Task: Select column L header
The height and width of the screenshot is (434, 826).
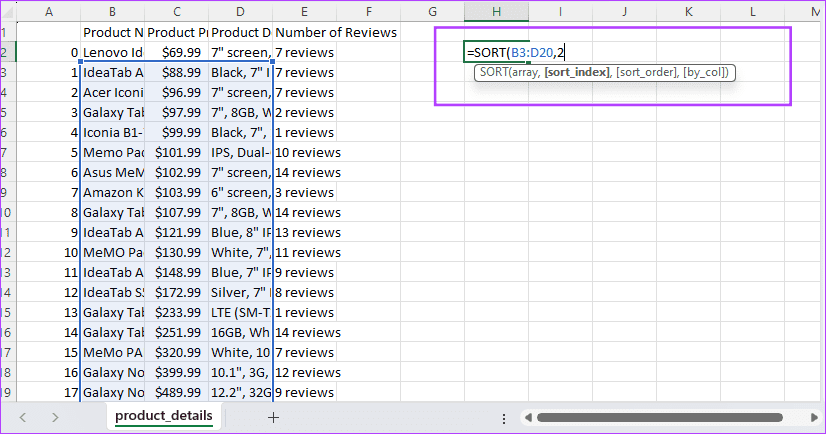Action: 752,12
